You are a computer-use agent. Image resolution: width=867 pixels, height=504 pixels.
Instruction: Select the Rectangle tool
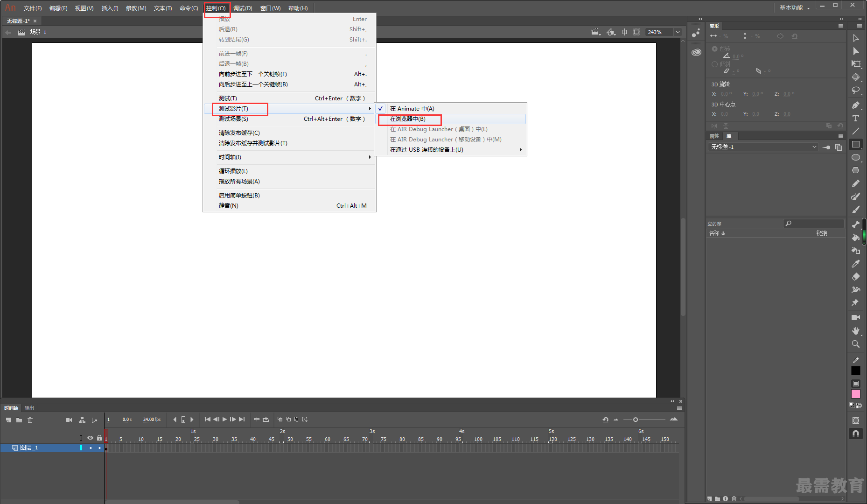tap(856, 144)
